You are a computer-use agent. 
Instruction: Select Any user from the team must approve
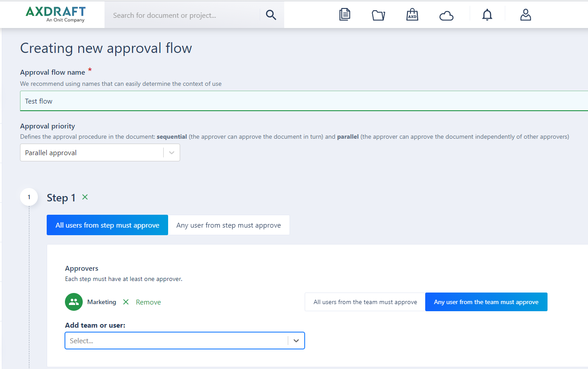486,302
